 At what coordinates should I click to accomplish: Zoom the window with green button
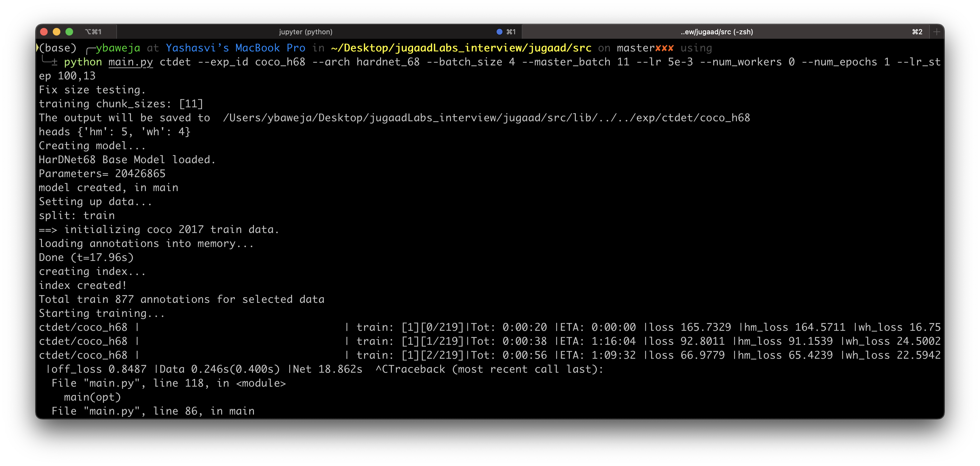click(69, 32)
